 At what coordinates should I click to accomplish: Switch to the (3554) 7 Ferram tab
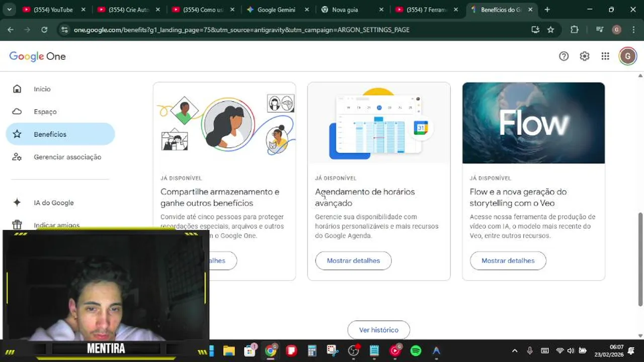tap(426, 10)
